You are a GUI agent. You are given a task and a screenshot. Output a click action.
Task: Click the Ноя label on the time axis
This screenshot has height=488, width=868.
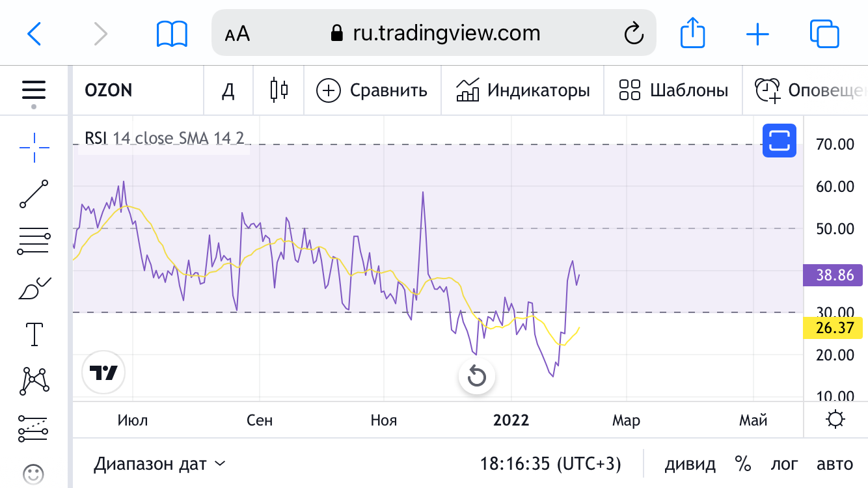coord(384,420)
